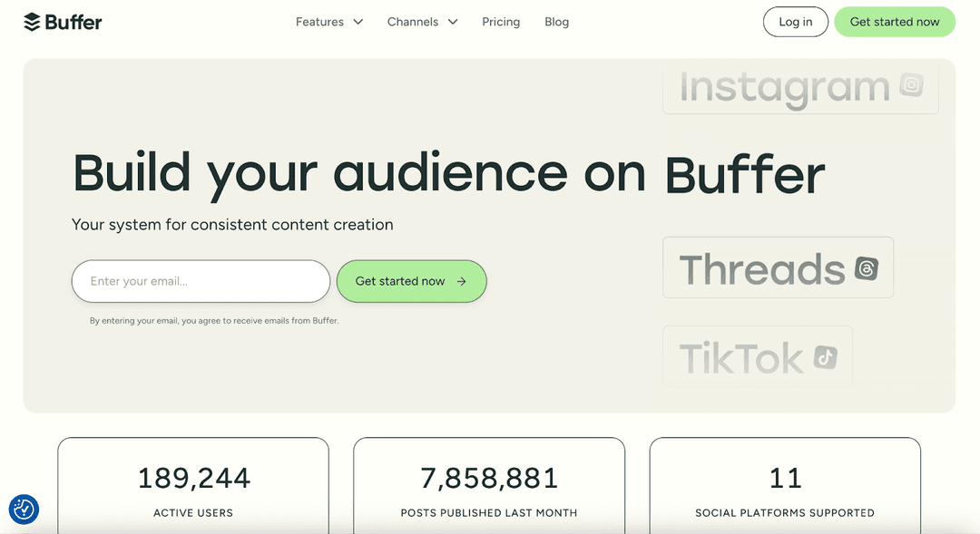Click POSTS PUBLISHED LAST MONTH label
The height and width of the screenshot is (534, 980).
[x=489, y=513]
